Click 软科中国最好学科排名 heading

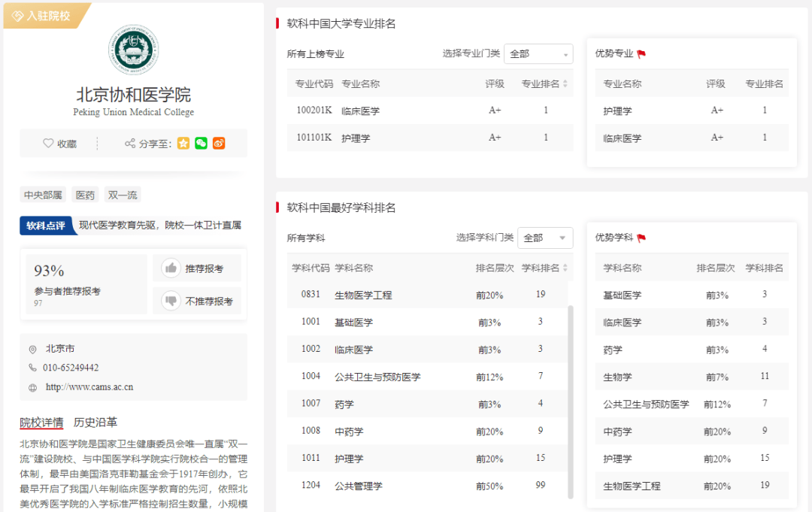[341, 208]
